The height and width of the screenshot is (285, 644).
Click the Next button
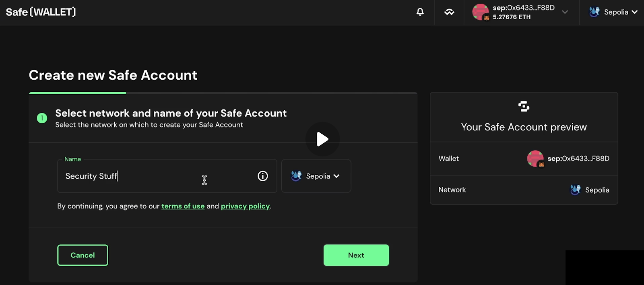[356, 255]
